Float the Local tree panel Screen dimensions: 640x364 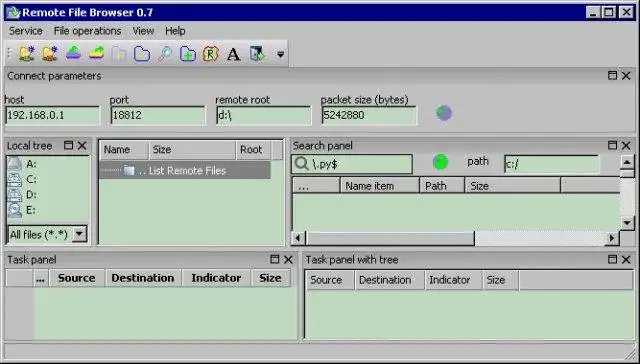point(69,145)
